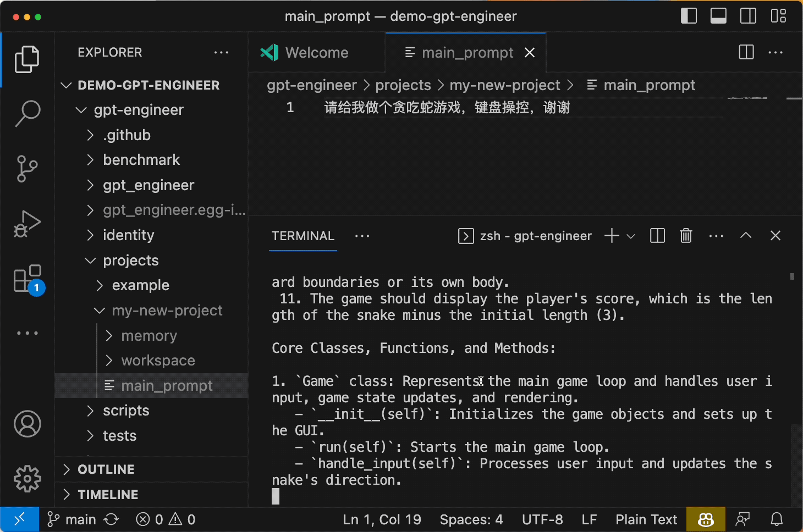
Task: Toggle the primary sidebar visibility
Action: [689, 16]
